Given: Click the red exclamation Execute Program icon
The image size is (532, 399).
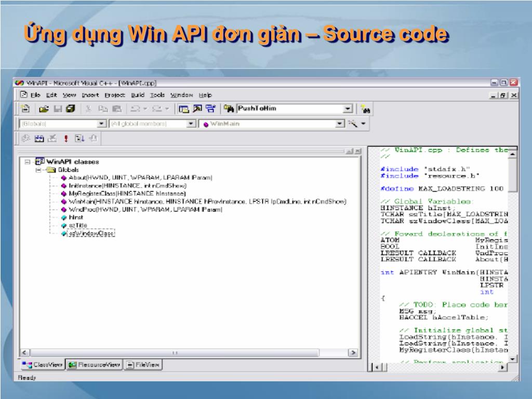Looking at the screenshot, I should tap(66, 138).
